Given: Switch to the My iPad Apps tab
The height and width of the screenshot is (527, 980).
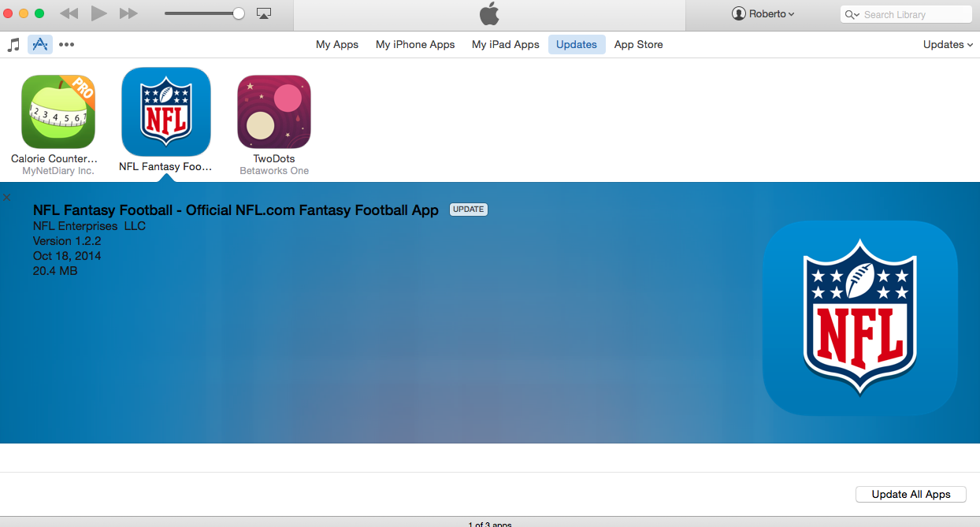Looking at the screenshot, I should click(x=506, y=44).
